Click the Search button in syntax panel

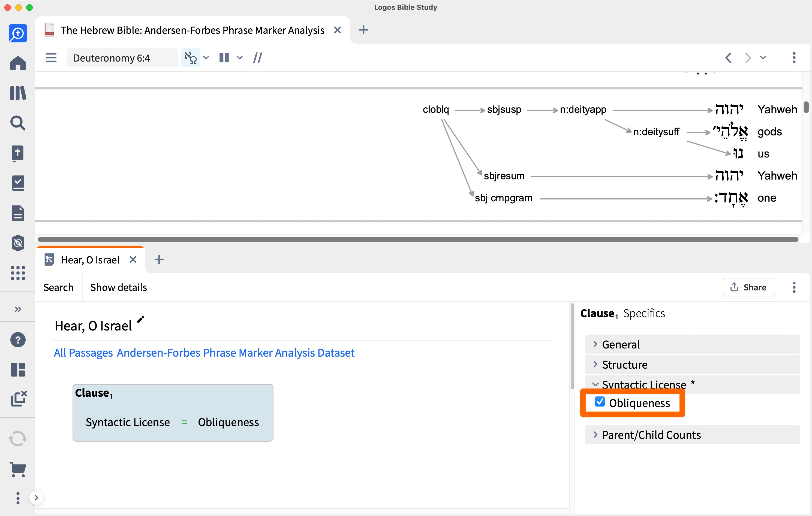(58, 287)
